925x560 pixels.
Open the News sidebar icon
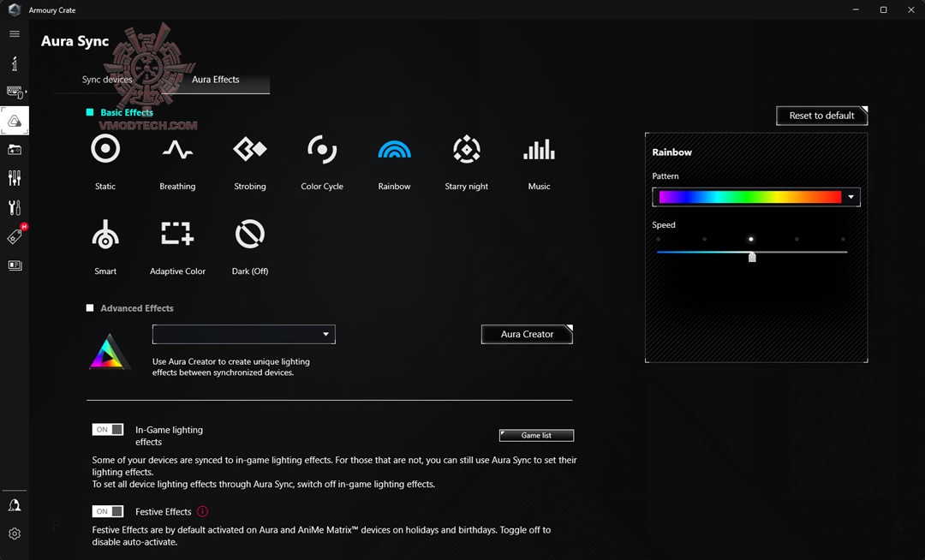pos(15,265)
